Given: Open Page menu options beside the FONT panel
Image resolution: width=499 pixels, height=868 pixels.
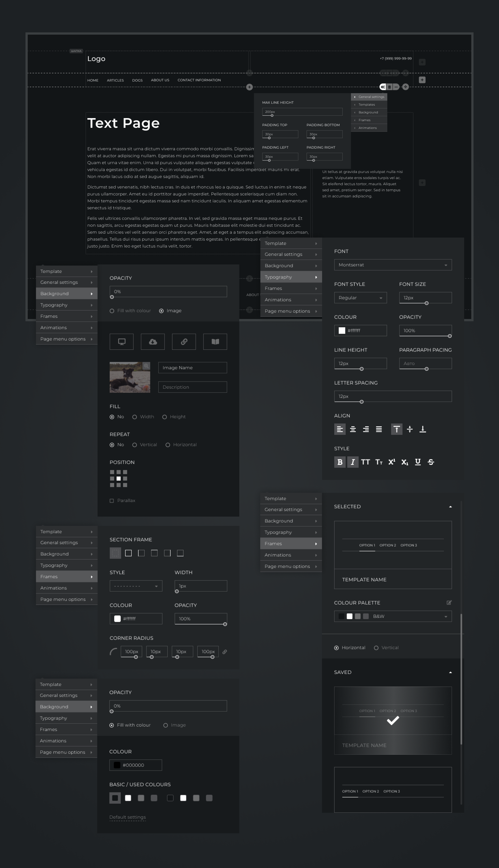Looking at the screenshot, I should point(291,311).
